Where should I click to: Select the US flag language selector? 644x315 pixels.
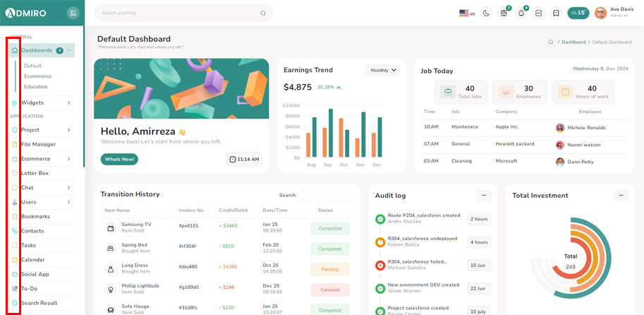pyautogui.click(x=466, y=13)
